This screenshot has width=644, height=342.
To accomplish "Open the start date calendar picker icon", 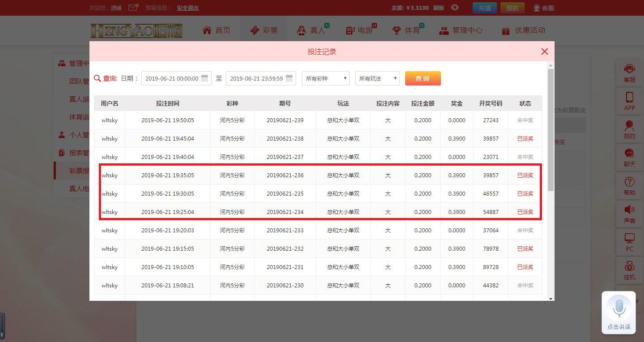I will pos(204,78).
